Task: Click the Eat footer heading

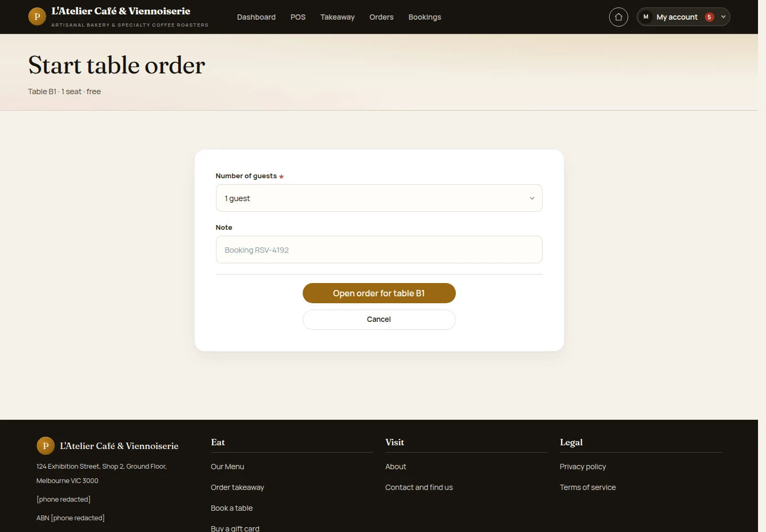Action: (218, 442)
